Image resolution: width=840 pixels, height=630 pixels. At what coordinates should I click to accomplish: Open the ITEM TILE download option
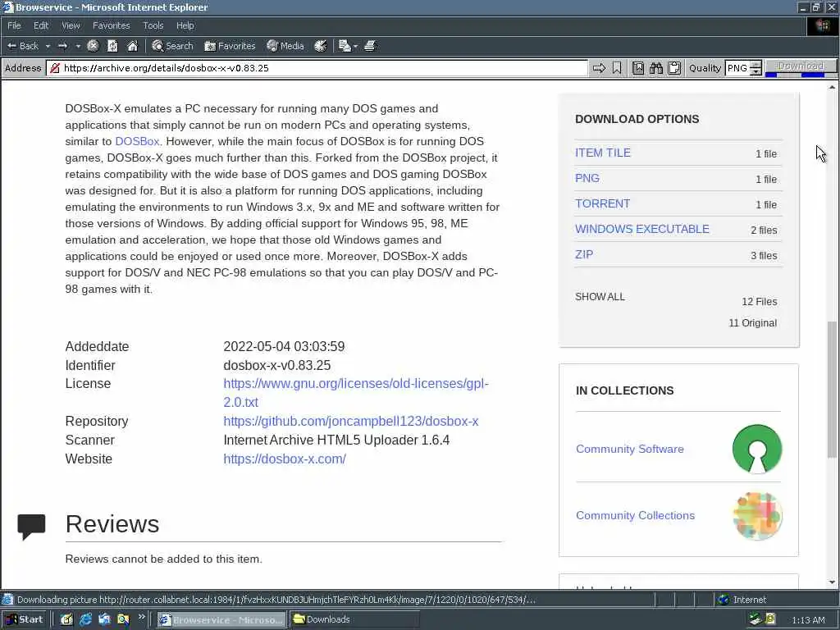click(603, 153)
